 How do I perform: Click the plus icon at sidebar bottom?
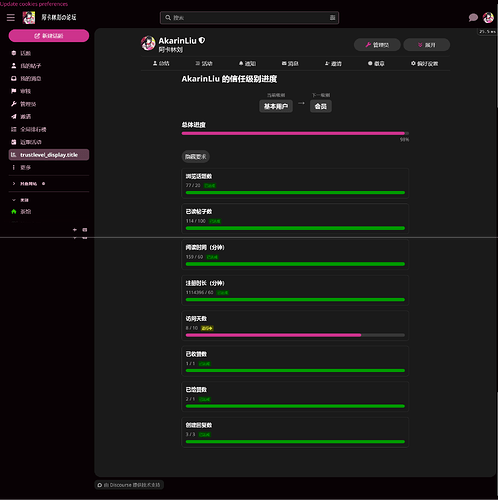[75, 230]
